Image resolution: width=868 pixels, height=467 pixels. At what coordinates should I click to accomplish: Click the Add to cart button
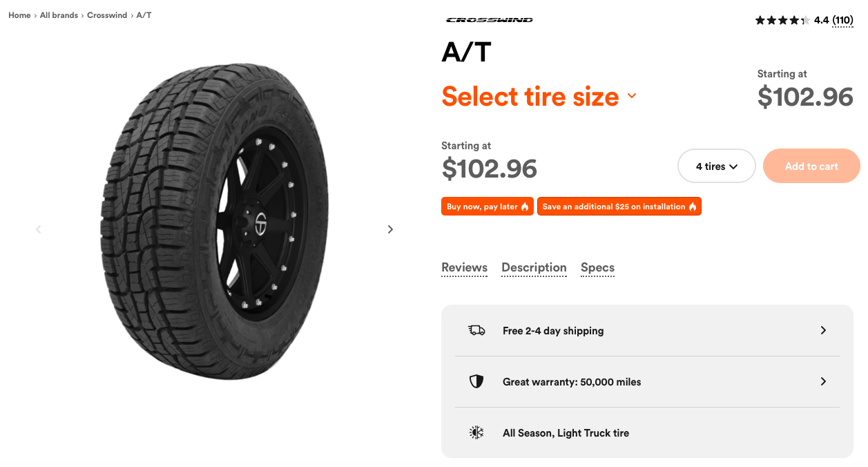point(811,166)
